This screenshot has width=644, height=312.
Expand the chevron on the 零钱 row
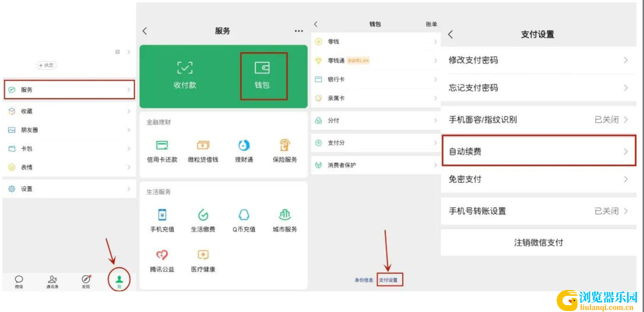[435, 42]
